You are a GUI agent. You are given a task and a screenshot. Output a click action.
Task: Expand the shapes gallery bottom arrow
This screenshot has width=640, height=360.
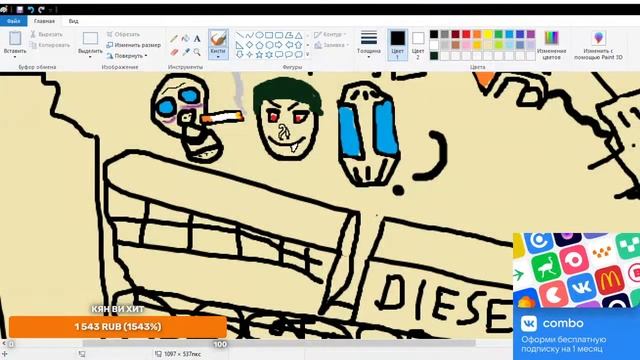[x=308, y=54]
